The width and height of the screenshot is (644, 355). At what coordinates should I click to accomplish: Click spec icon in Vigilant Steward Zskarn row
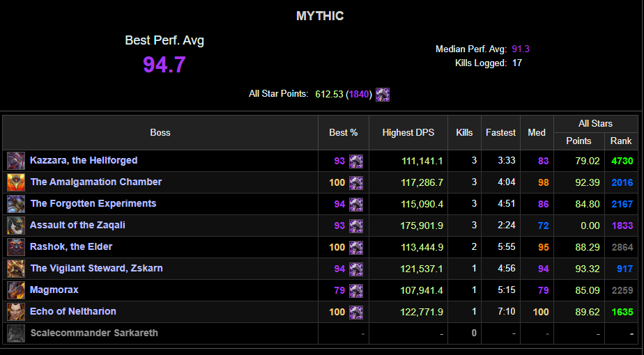click(356, 269)
